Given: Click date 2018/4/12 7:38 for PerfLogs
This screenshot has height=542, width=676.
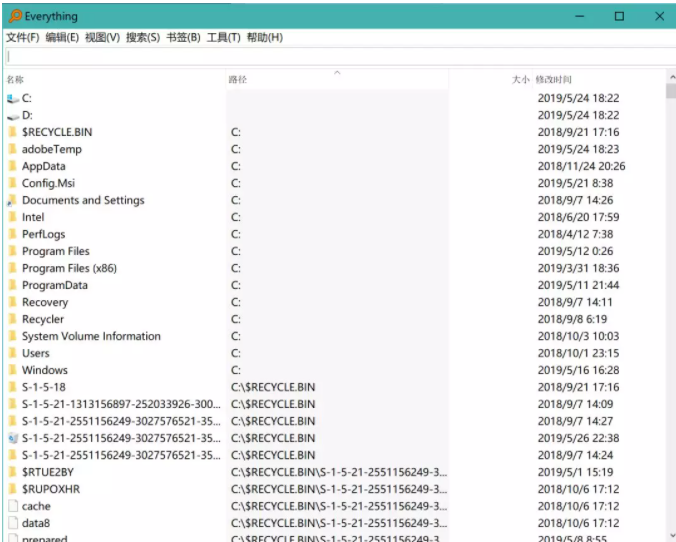Looking at the screenshot, I should pos(575,234).
